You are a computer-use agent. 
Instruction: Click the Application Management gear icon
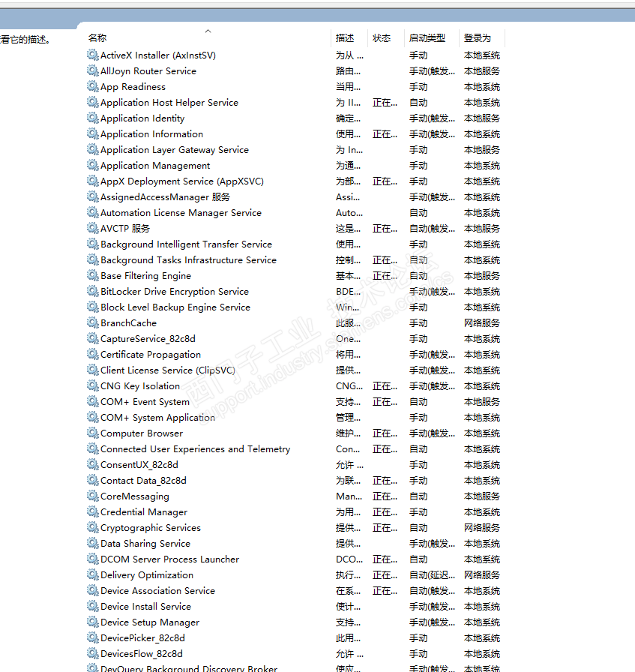pos(92,166)
